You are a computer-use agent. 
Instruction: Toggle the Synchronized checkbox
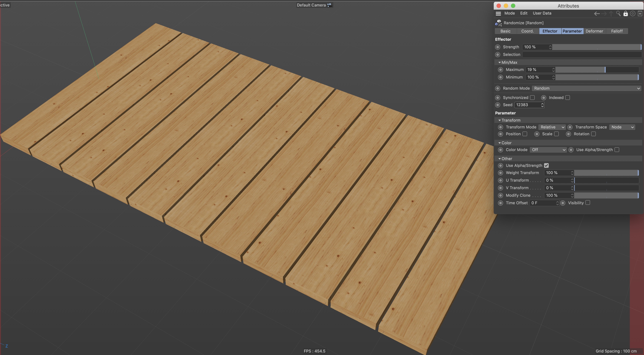pyautogui.click(x=532, y=98)
